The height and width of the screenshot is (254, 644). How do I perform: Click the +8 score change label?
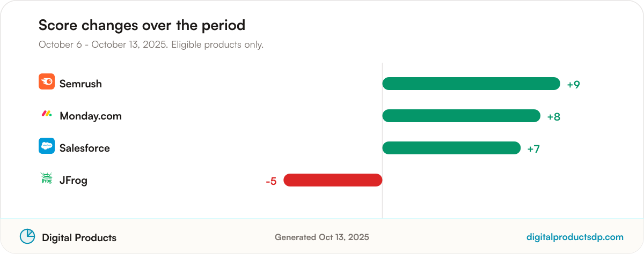coord(554,117)
